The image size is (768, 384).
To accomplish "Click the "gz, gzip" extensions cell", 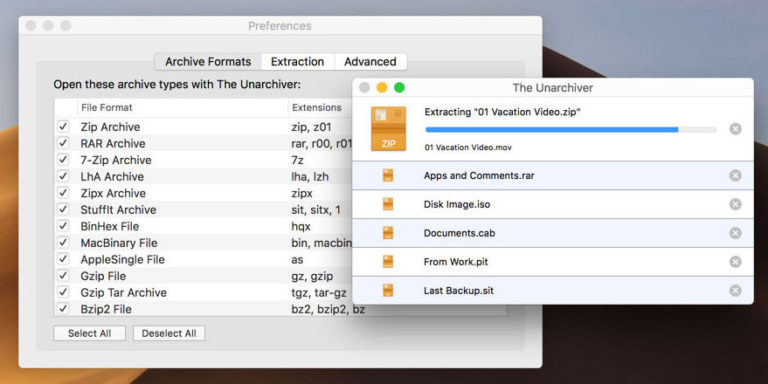I will pos(312,276).
